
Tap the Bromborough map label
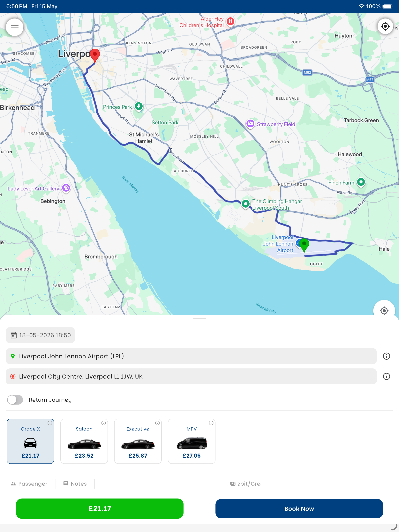tap(101, 257)
